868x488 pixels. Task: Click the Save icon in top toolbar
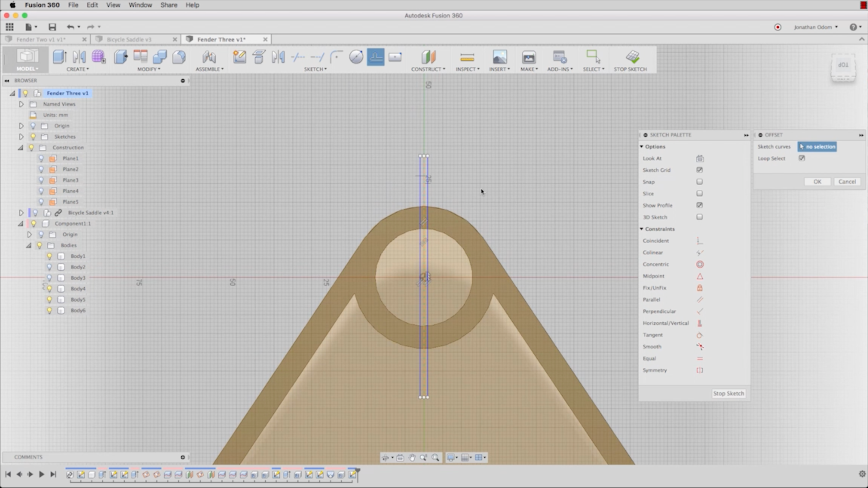(52, 27)
